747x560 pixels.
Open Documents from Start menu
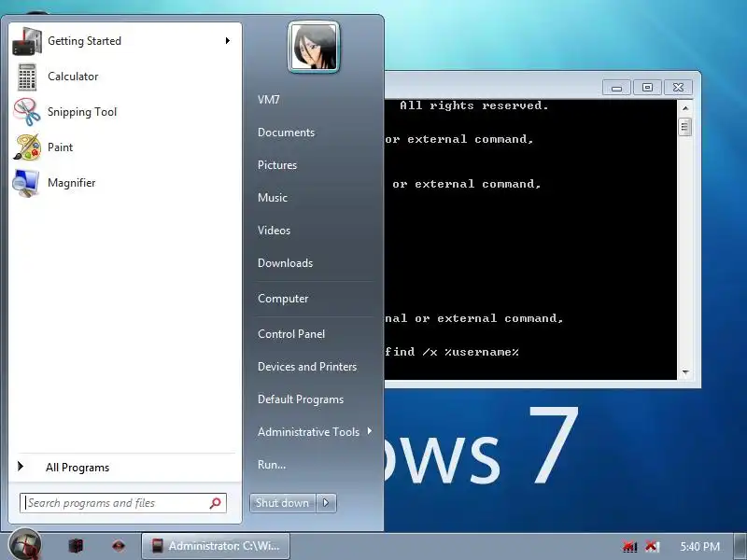(287, 133)
